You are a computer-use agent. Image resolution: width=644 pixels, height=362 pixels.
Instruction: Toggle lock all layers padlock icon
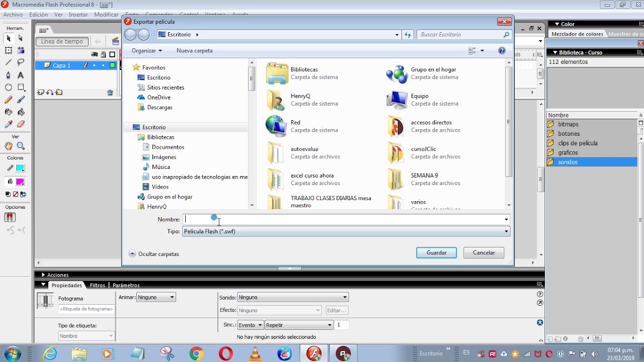(103, 54)
